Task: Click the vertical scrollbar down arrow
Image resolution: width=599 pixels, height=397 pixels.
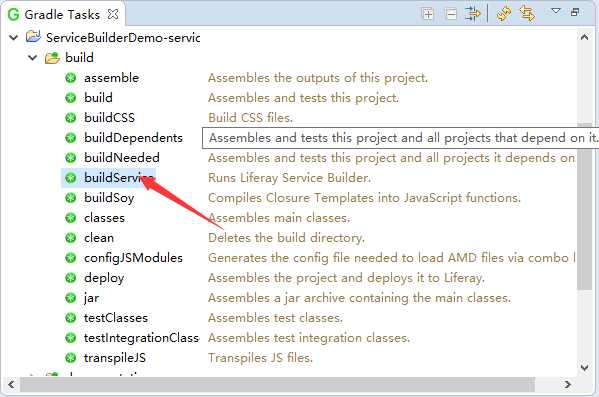Action: [x=584, y=368]
